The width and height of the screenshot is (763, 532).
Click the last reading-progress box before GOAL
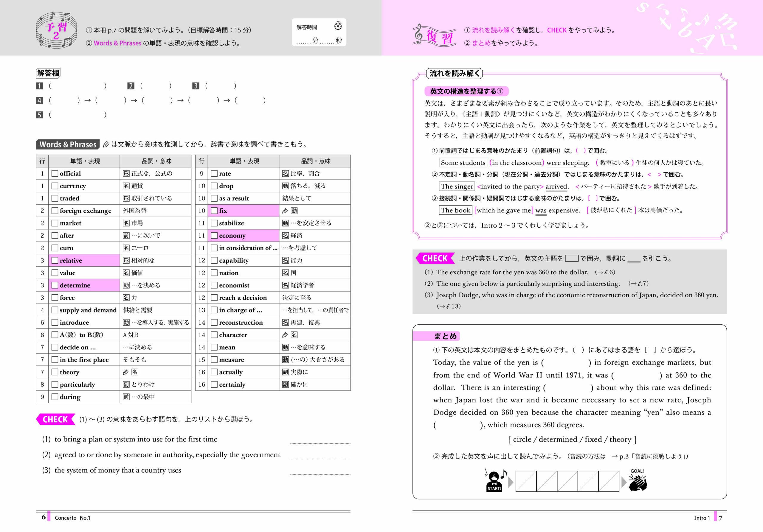coord(609,481)
